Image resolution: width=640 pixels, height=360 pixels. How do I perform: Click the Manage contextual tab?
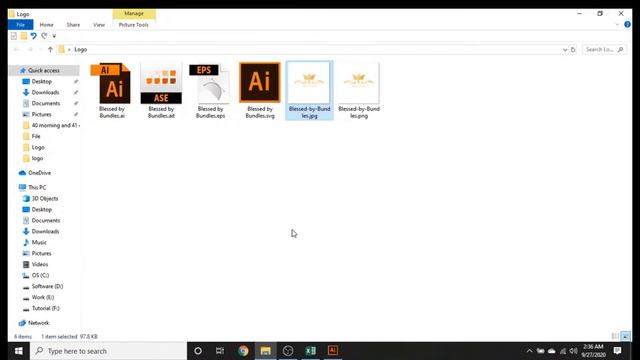[x=134, y=14]
